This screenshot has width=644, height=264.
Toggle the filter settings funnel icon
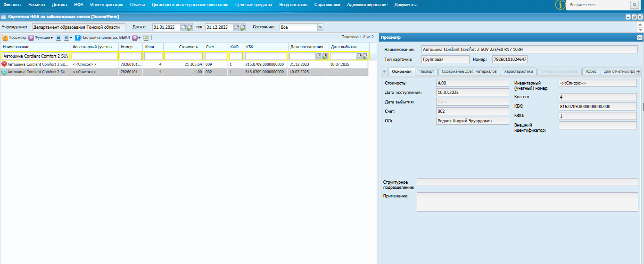click(x=78, y=37)
